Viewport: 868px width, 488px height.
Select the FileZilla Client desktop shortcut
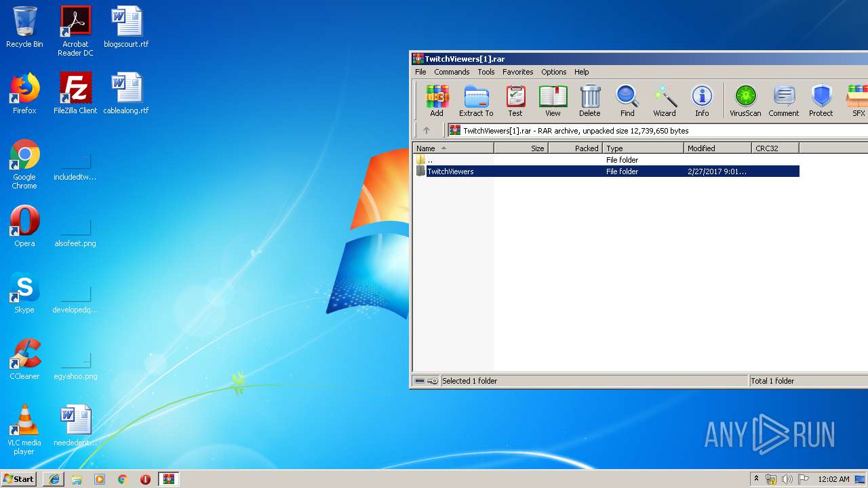(x=75, y=94)
